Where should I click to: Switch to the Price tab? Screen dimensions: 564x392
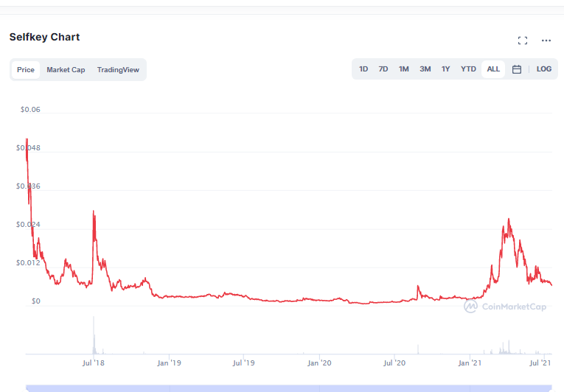coord(26,70)
